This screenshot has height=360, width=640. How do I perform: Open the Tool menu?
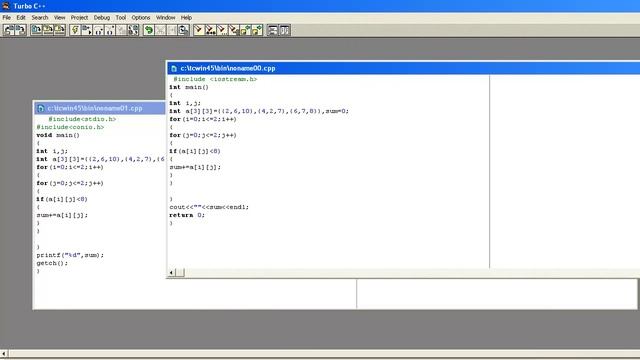point(121,18)
